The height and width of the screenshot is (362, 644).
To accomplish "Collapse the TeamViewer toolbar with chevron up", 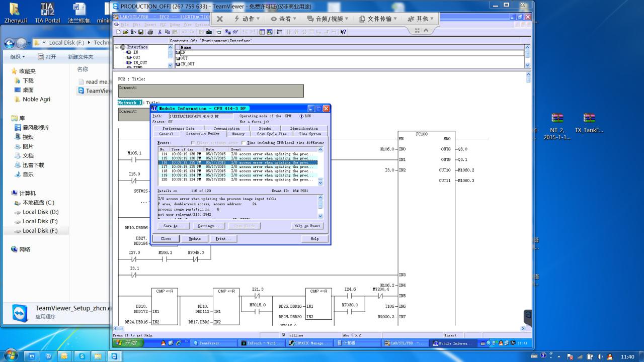I will 426,31.
